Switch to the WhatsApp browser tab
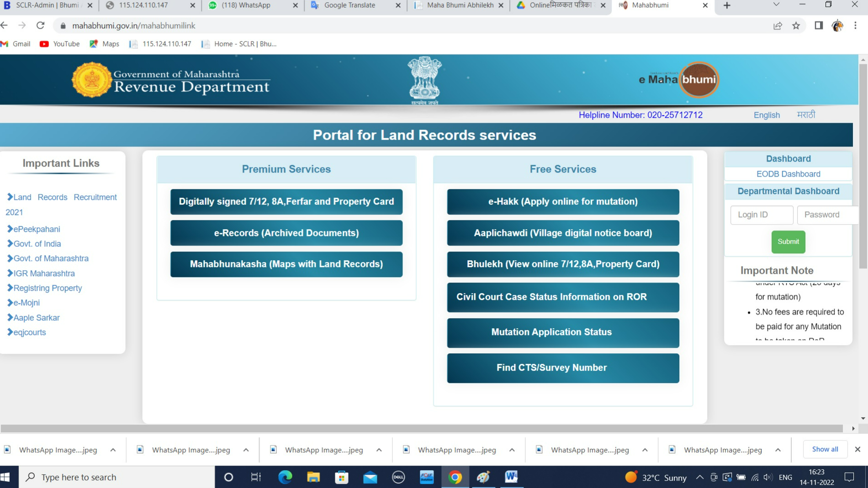The image size is (868, 488). 246,5
